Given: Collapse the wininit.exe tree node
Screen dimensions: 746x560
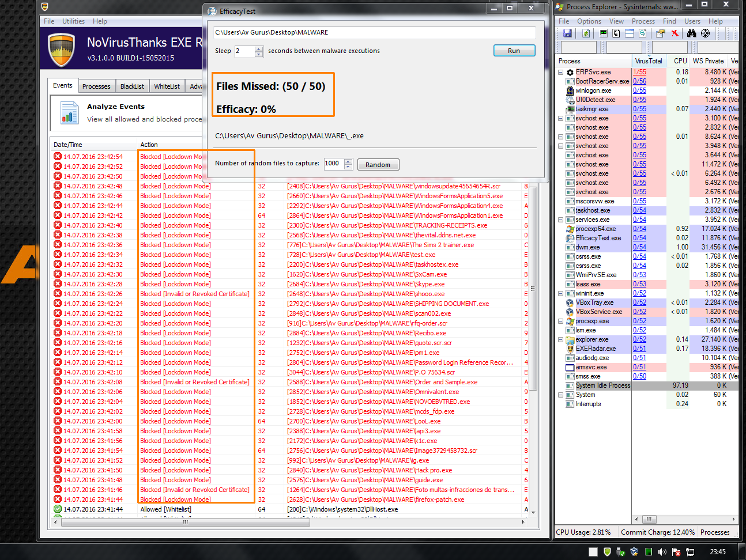Looking at the screenshot, I should pyautogui.click(x=560, y=293).
